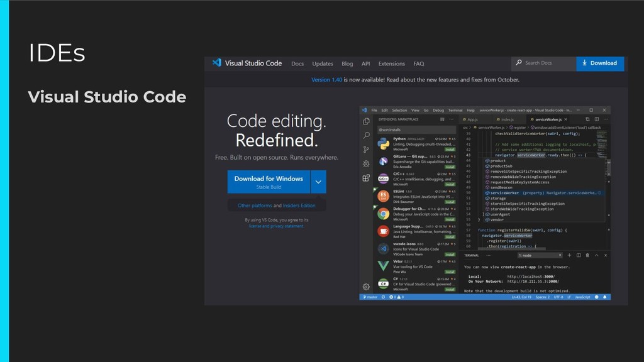The height and width of the screenshot is (362, 644).
Task: Open the Debug icon in the activity bar
Action: point(366,164)
